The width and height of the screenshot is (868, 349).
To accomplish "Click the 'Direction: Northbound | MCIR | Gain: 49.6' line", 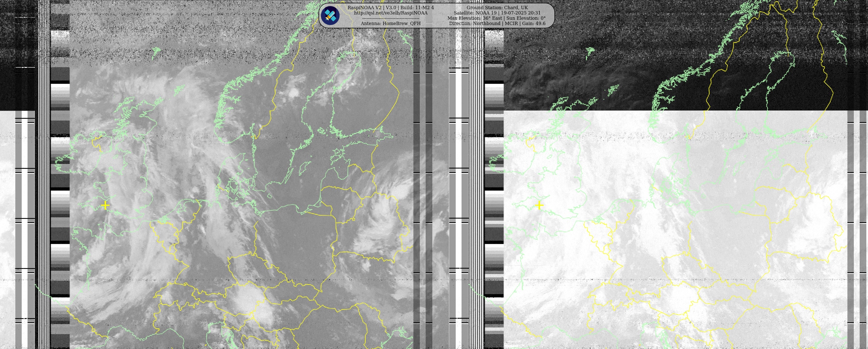I will tap(497, 24).
